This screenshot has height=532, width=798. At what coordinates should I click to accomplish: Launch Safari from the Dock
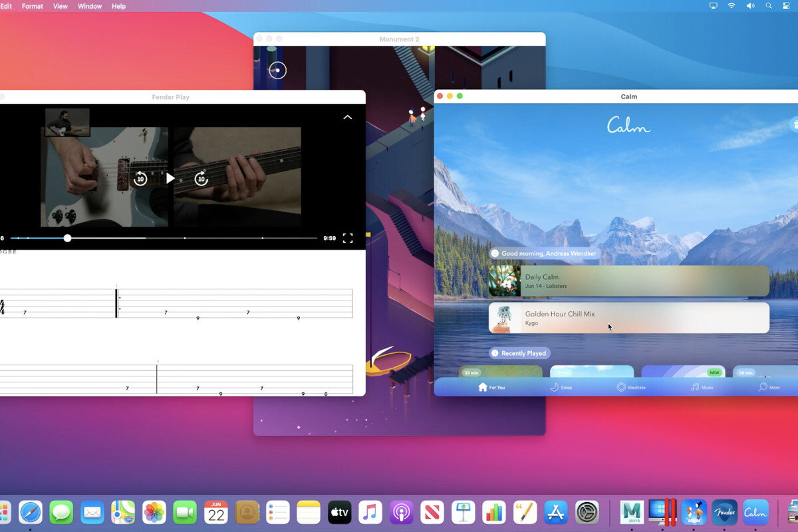coord(31,512)
